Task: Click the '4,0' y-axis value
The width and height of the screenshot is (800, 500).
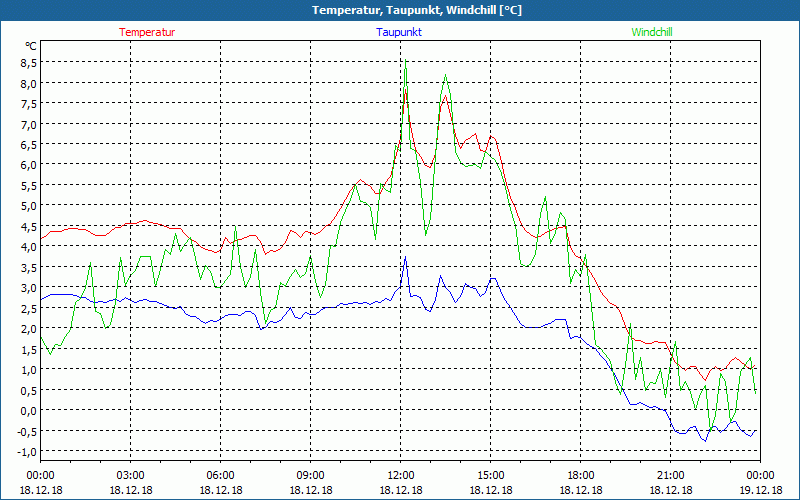Action: click(x=29, y=246)
